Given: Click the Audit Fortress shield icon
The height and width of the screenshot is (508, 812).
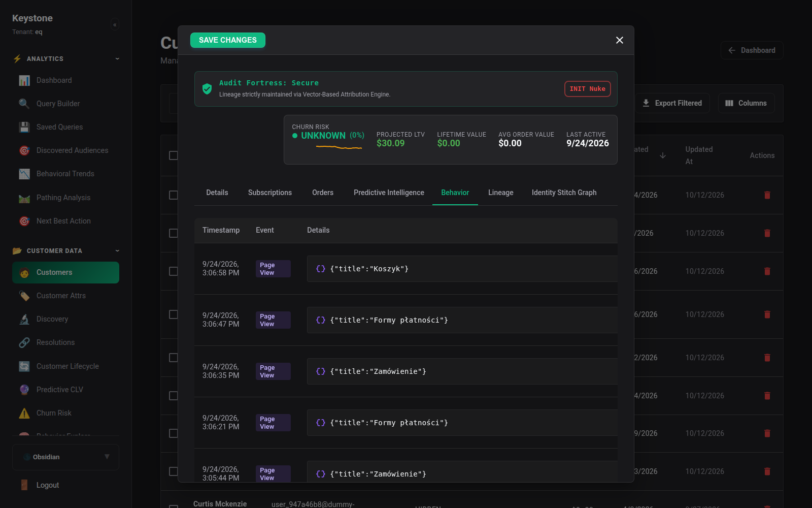Looking at the screenshot, I should pos(207,89).
